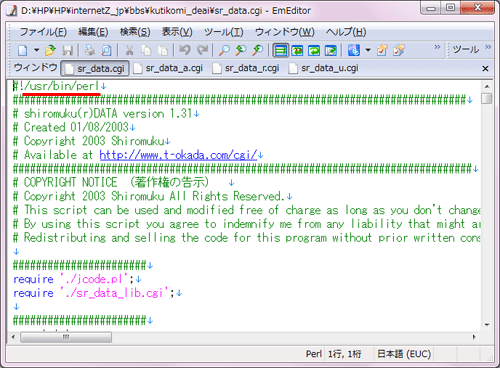Screen dimensions: 500x368
Task: Click the Redo arrow icon
Action: 202,50
